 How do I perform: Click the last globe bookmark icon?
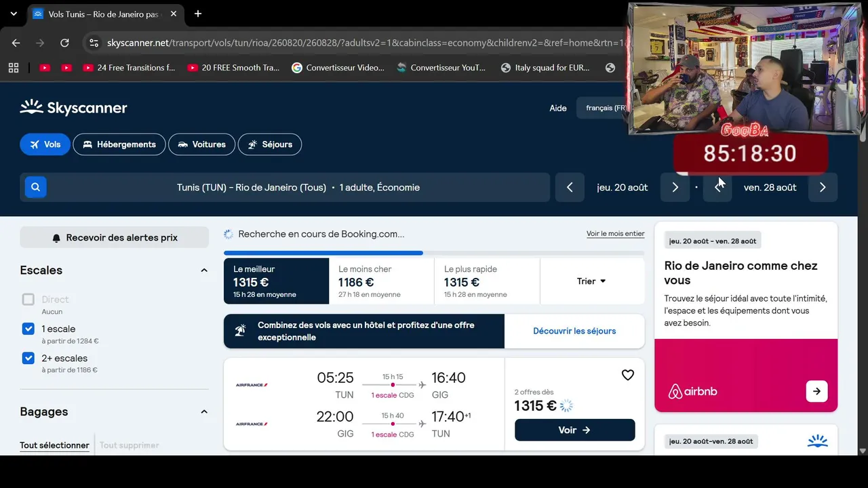pos(610,68)
